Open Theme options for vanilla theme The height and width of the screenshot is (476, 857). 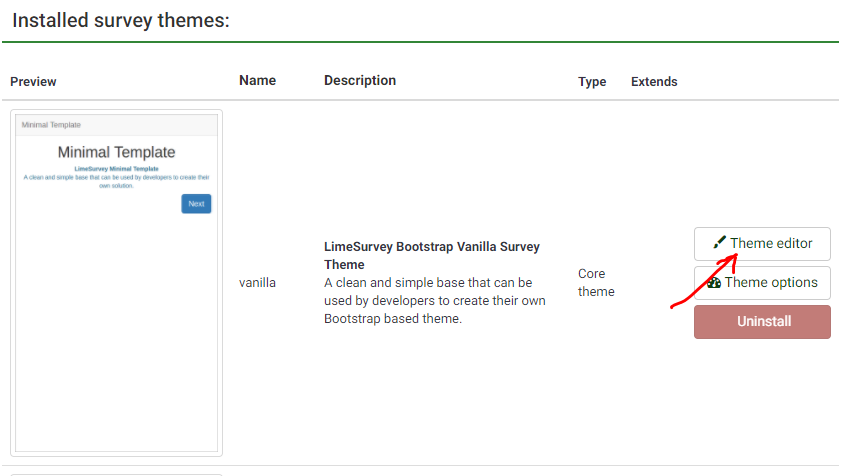click(x=762, y=283)
